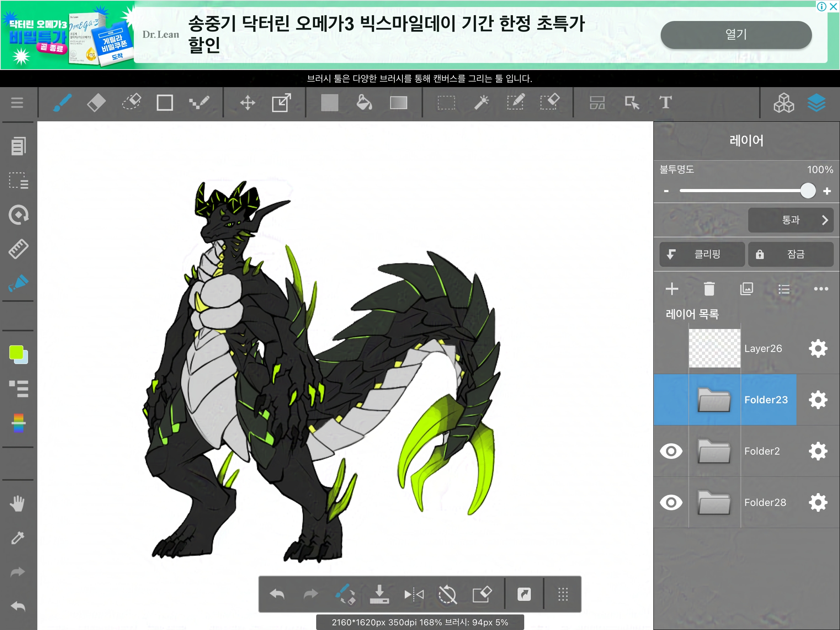Open the main hamburger menu
The image size is (840, 630).
17,103
